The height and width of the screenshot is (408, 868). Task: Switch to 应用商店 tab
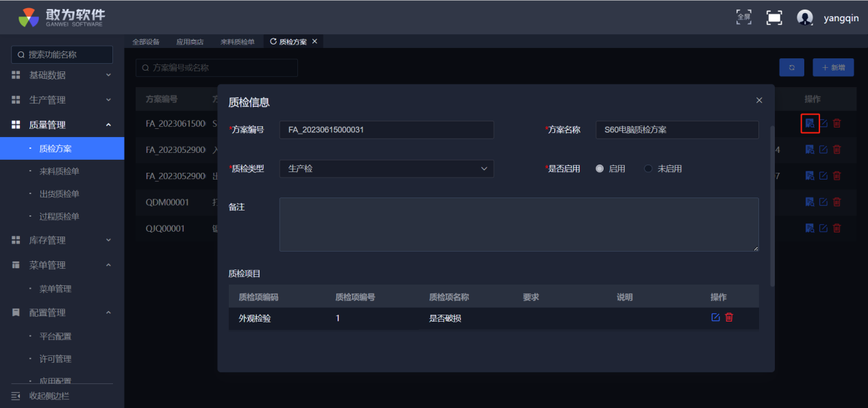tap(190, 42)
